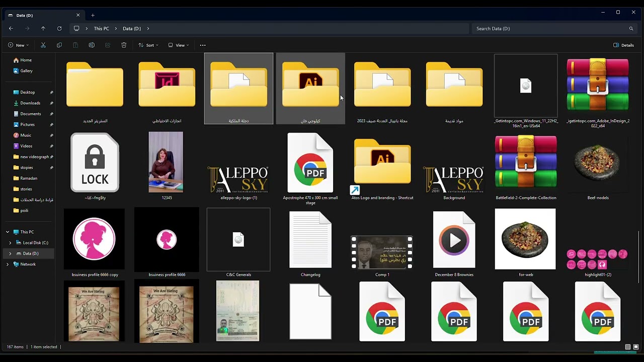The height and width of the screenshot is (362, 644).
Task: Click the vertical scrollbar thumb
Action: 639,257
